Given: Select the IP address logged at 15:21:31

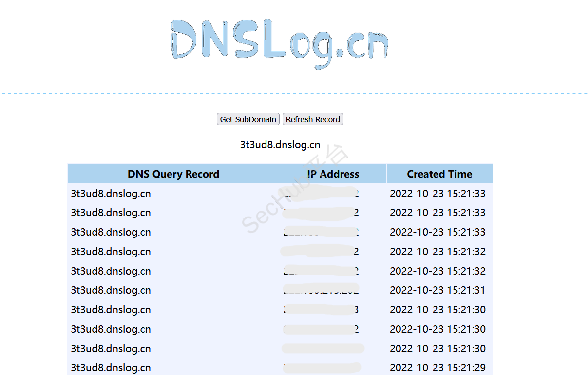Looking at the screenshot, I should point(322,290).
